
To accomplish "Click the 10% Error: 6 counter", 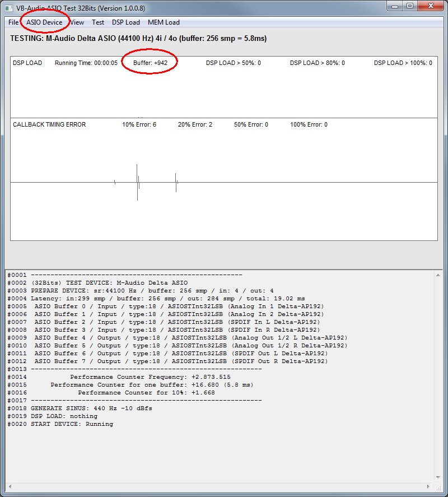I will click(139, 124).
